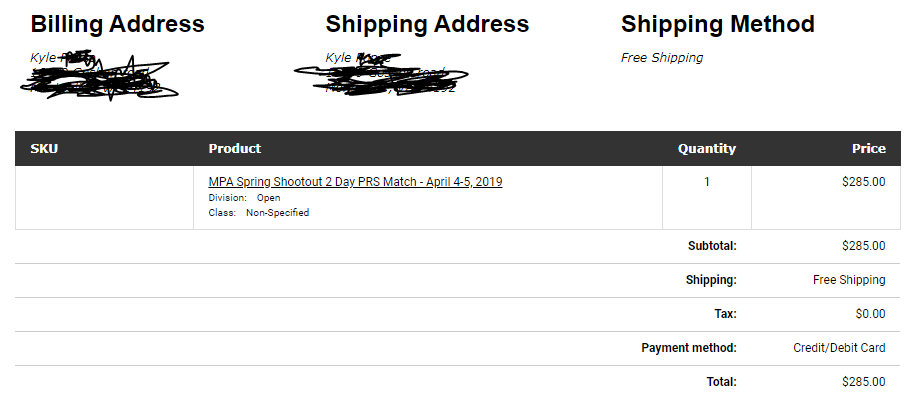Click the Subtotal label

(712, 246)
